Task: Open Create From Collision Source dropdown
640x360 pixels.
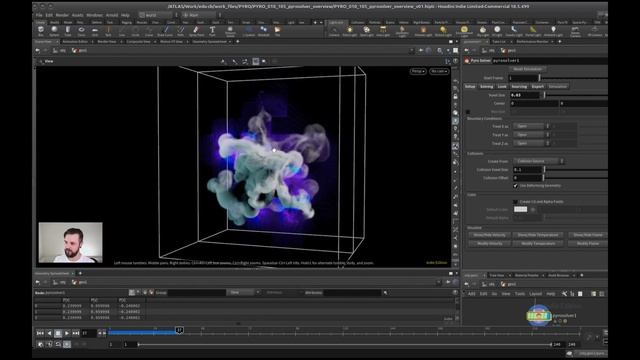Action: pyautogui.click(x=538, y=161)
